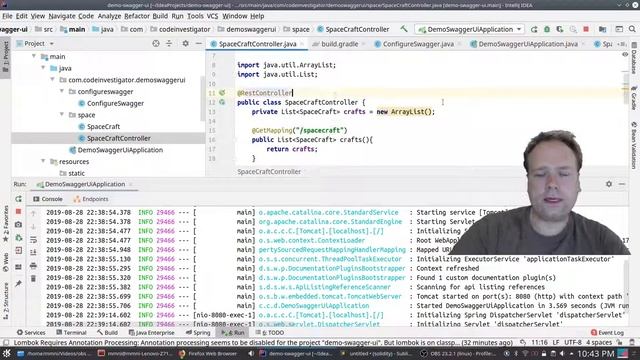Image resolution: width=640 pixels, height=360 pixels.
Task: Stop the running app via red toolbar square
Action: coord(586,29)
